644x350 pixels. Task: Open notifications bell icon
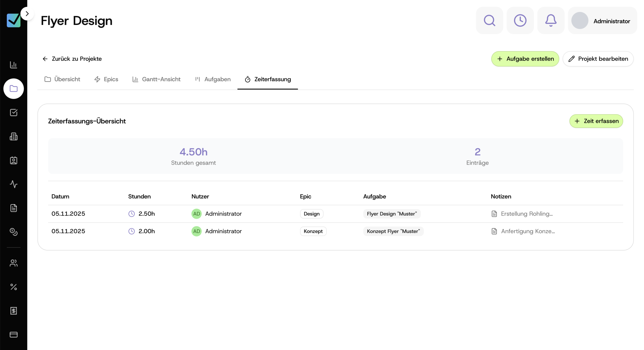pyautogui.click(x=551, y=20)
